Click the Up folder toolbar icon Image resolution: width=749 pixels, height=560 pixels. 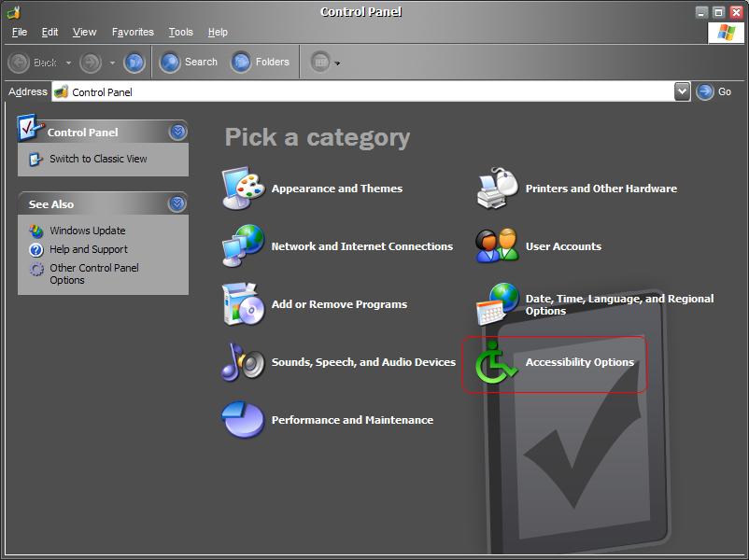[x=134, y=63]
